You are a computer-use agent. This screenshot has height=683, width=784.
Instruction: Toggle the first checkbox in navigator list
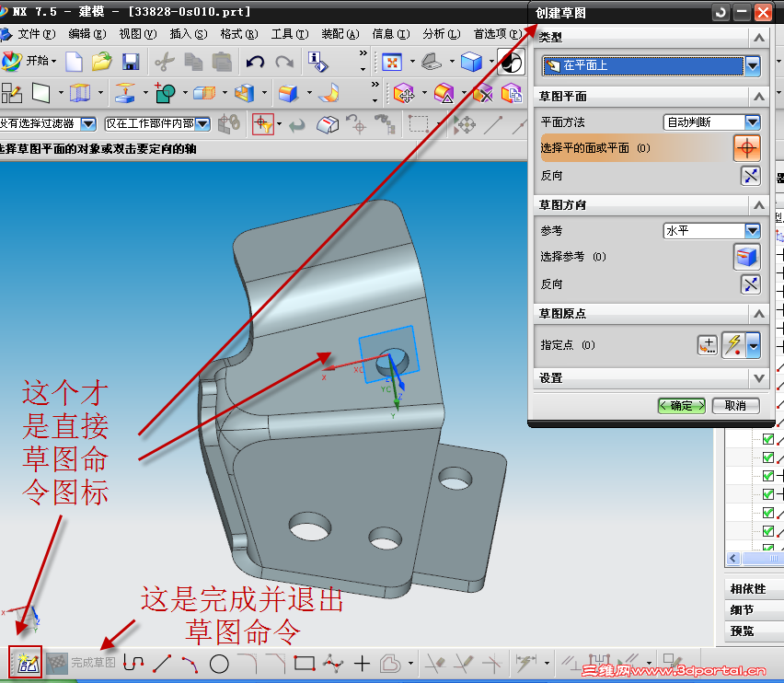(768, 439)
